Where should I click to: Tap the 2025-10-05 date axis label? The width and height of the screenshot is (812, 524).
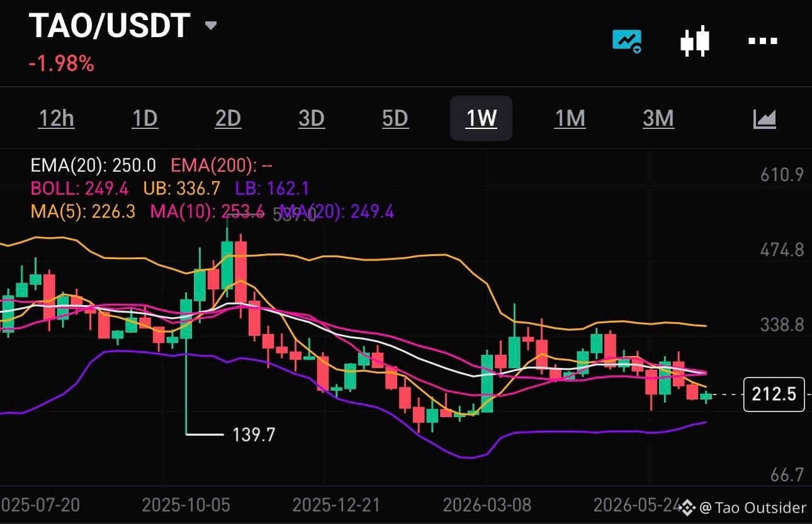click(x=186, y=505)
